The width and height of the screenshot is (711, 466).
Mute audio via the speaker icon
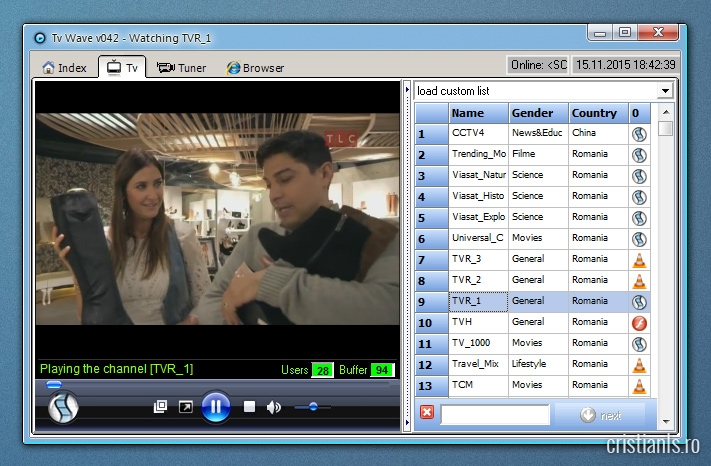(x=274, y=407)
